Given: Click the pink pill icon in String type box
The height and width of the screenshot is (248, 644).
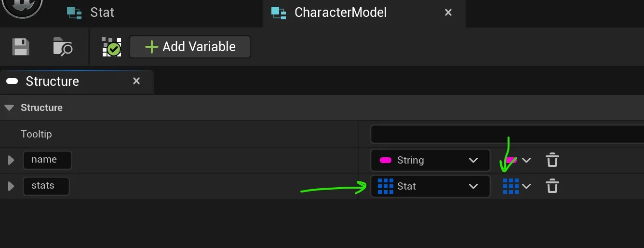Looking at the screenshot, I should tap(385, 160).
